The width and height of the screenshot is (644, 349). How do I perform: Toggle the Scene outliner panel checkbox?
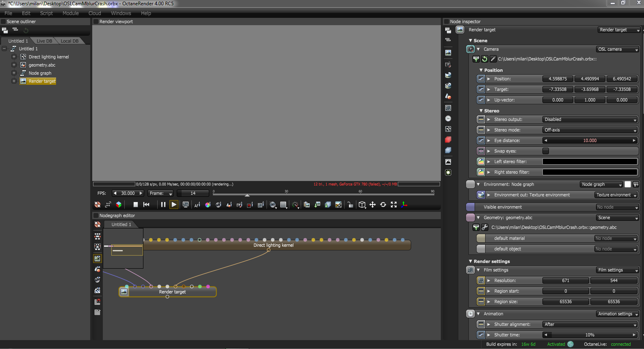click(x=3, y=22)
